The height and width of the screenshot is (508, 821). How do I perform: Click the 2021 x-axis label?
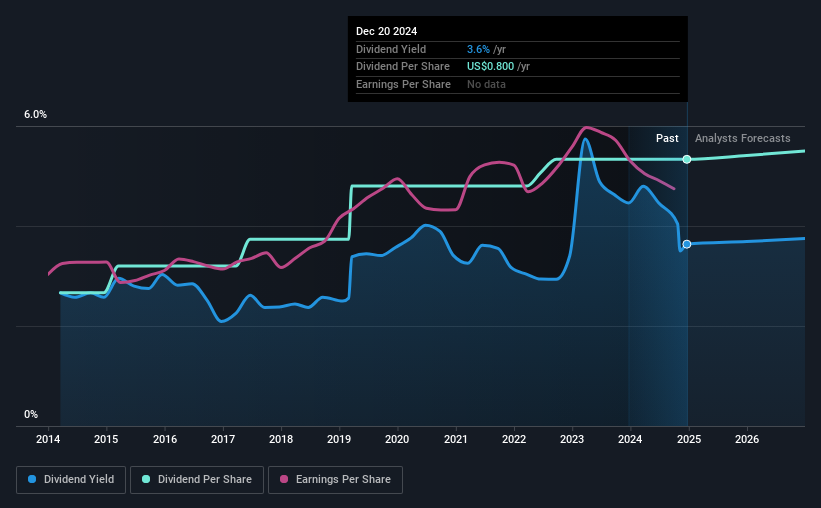click(x=456, y=439)
